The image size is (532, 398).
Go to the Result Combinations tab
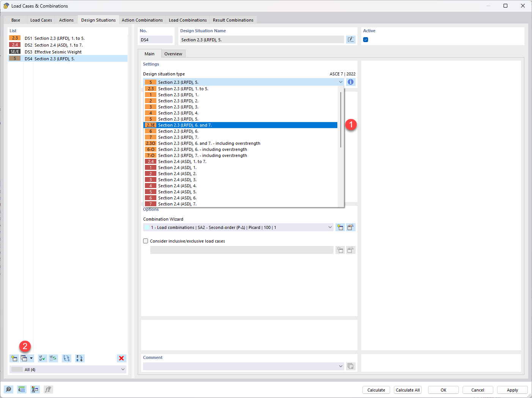click(233, 20)
